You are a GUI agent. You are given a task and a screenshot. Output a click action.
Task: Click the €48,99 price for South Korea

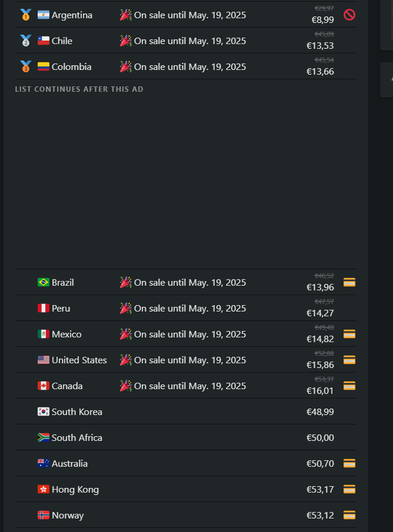(320, 411)
